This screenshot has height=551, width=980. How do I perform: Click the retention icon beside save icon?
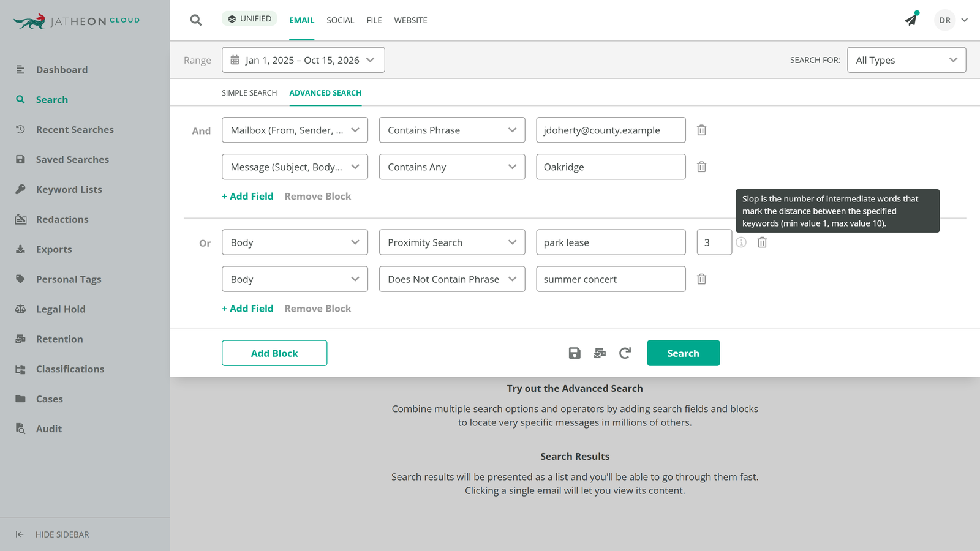[600, 353]
